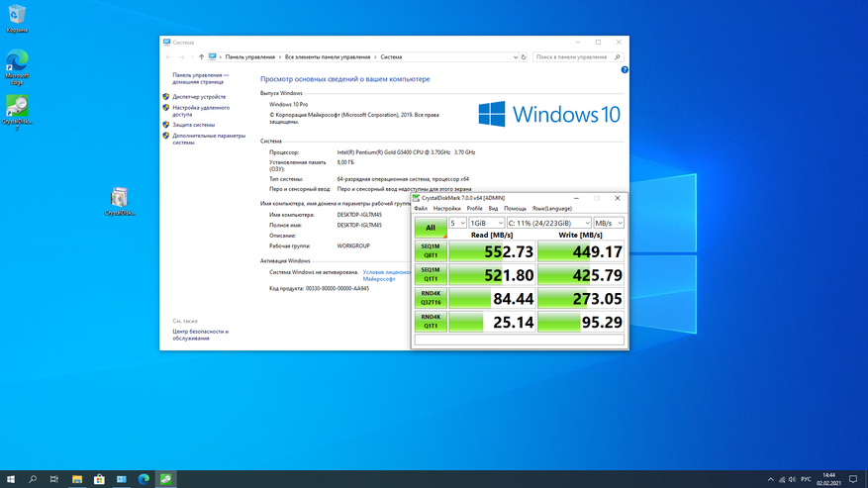Open Microsoft license terms link

click(x=386, y=275)
